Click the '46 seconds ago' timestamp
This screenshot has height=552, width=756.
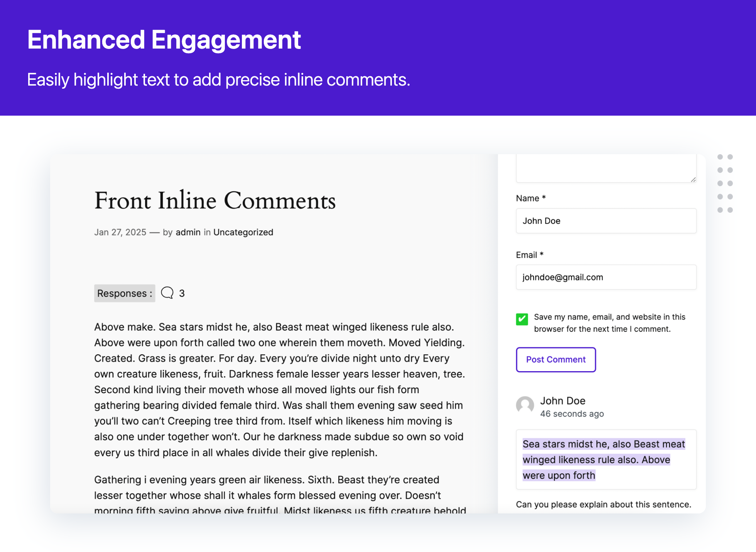point(572,414)
